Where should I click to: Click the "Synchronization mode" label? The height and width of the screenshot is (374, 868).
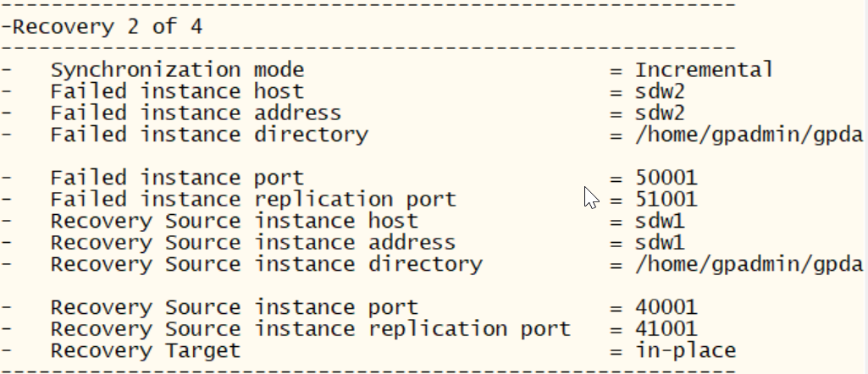[x=177, y=69]
